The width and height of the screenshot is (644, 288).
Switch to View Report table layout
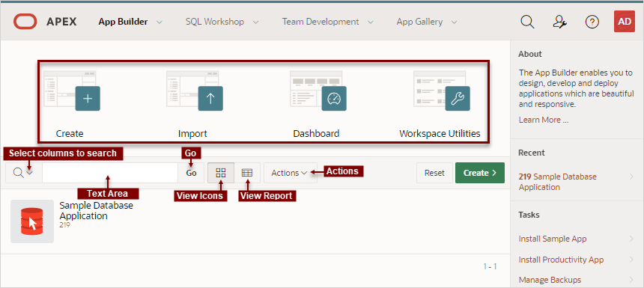[247, 173]
